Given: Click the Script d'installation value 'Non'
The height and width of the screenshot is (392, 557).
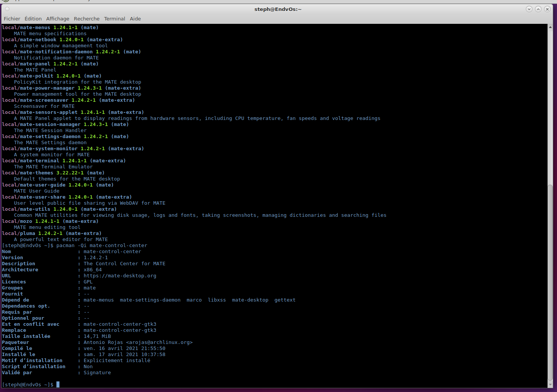Looking at the screenshot, I should coord(88,367).
